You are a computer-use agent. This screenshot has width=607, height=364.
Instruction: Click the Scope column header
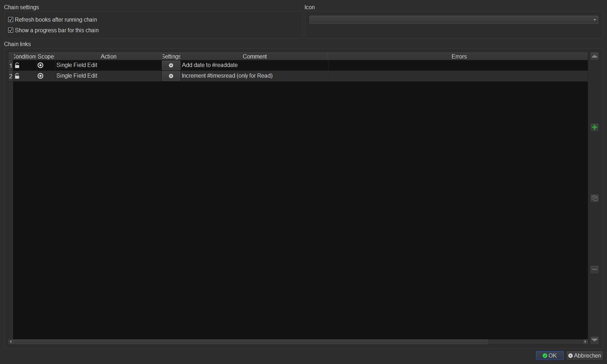pyautogui.click(x=46, y=56)
